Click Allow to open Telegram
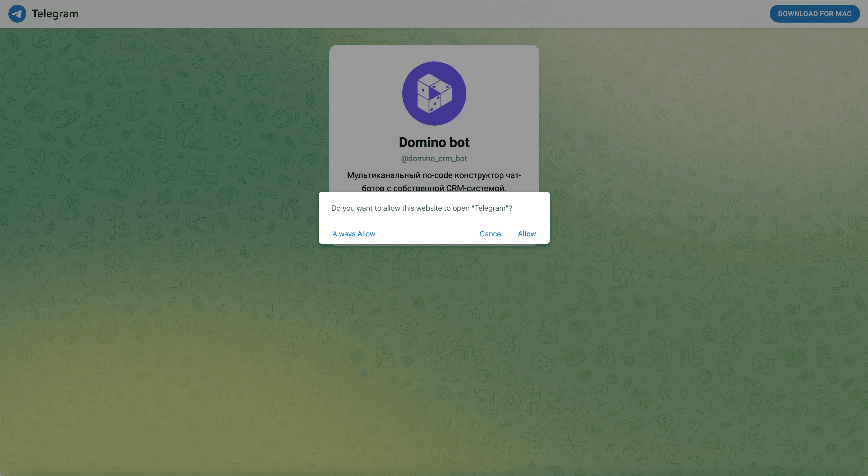868x476 pixels. coord(527,234)
